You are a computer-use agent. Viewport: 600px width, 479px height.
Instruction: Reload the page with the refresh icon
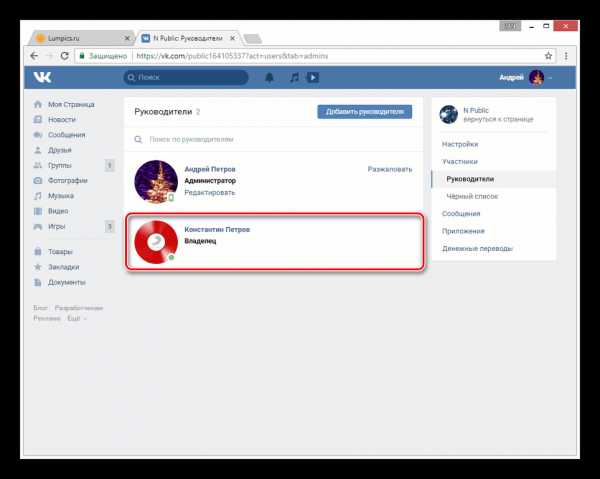pyautogui.click(x=65, y=56)
